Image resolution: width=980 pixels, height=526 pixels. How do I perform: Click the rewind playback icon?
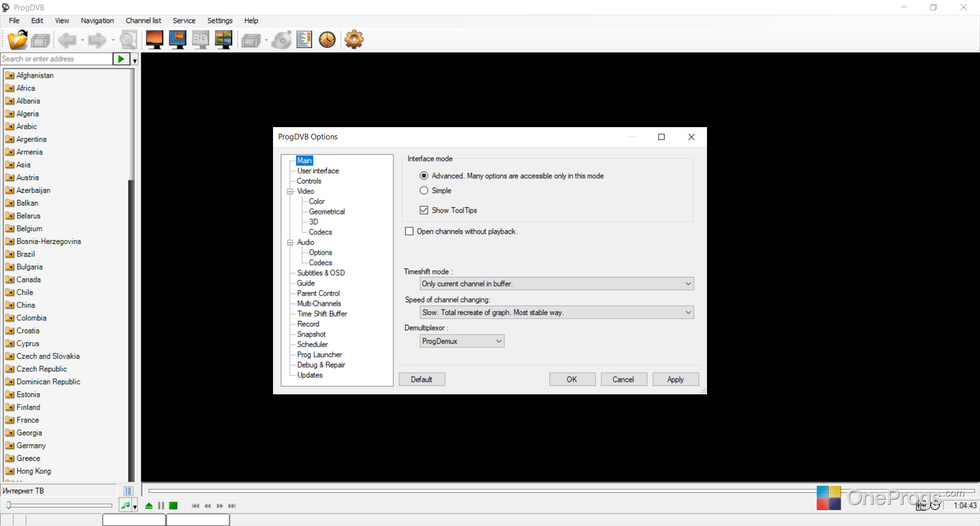(x=207, y=506)
